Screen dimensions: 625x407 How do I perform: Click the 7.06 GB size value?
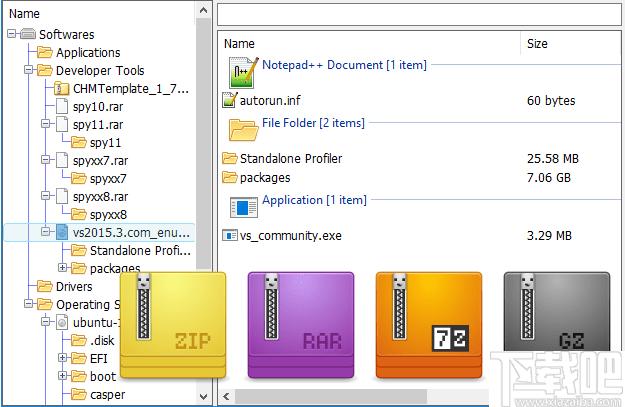[x=549, y=177]
